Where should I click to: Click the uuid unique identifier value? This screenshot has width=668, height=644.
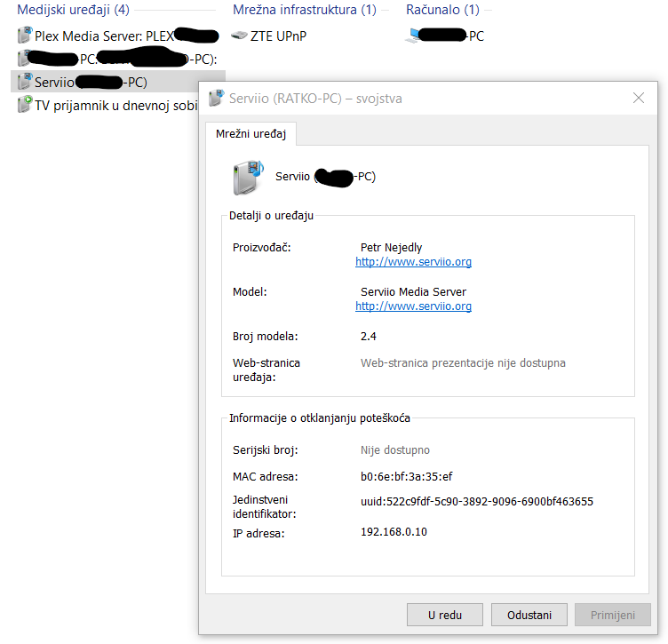477,501
